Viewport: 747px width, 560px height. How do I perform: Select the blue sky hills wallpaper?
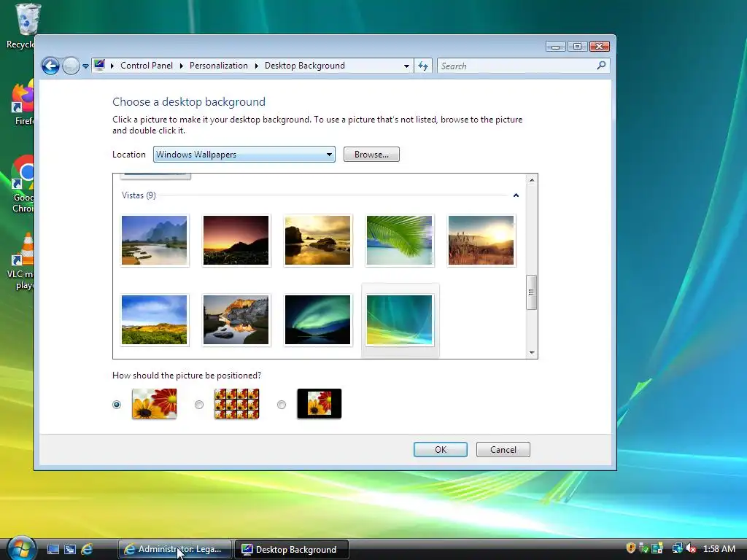pos(155,319)
